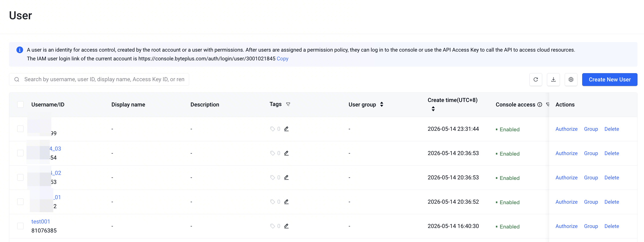This screenshot has width=644, height=242.
Task: Select the test001 row checkbox
Action: coord(20,226)
